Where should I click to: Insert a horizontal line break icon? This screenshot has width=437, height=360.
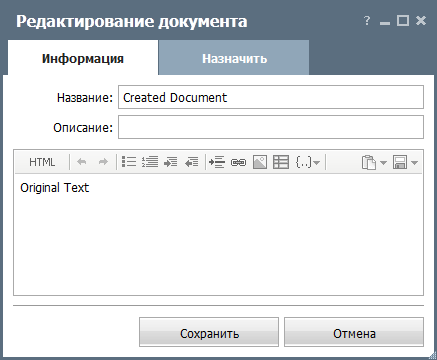[217, 162]
